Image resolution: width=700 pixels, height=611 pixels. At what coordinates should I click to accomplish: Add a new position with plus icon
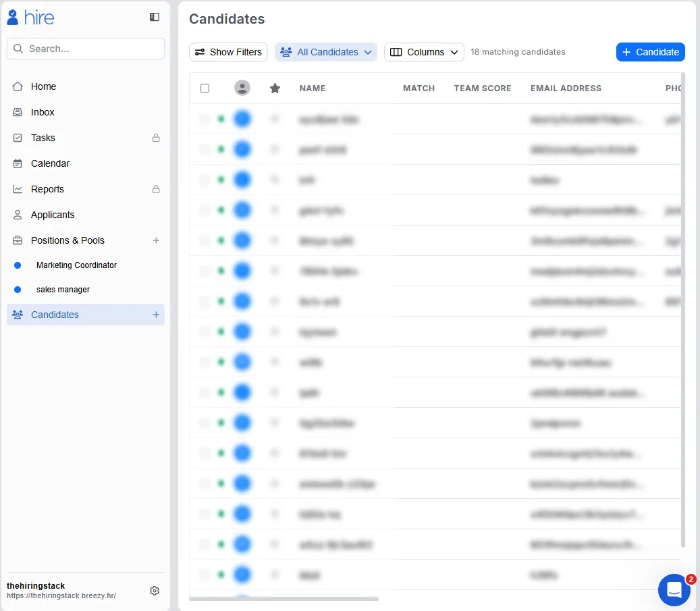(156, 241)
